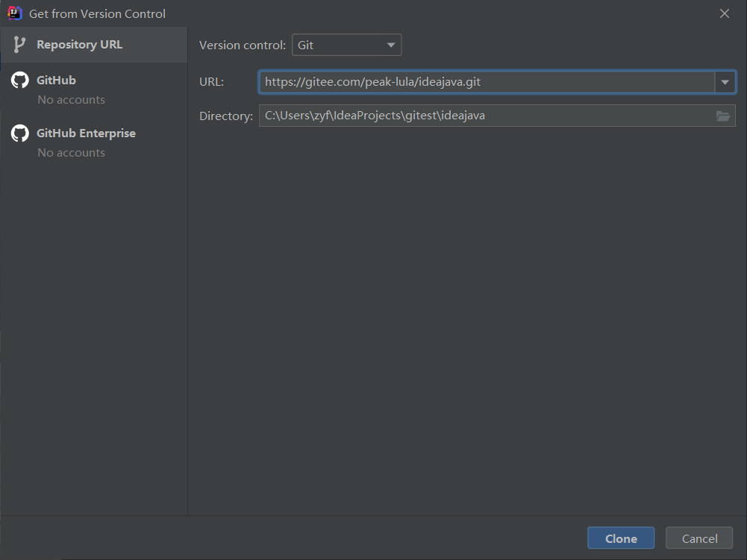This screenshot has width=747, height=560.
Task: Click 'No accounts' under GitHub Enterprise
Action: pos(72,152)
